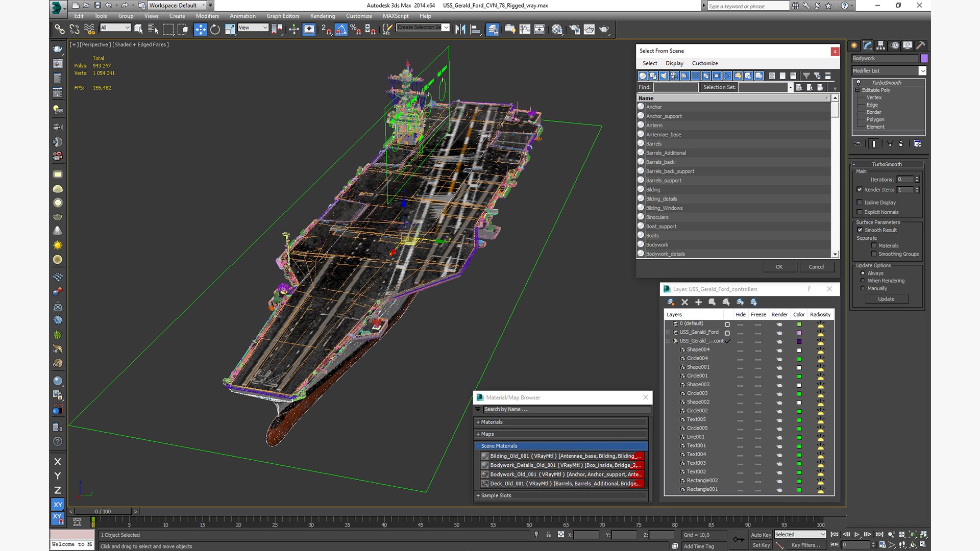980x551 pixels.
Task: Click the Bodywork object color swatch
Action: [924, 58]
